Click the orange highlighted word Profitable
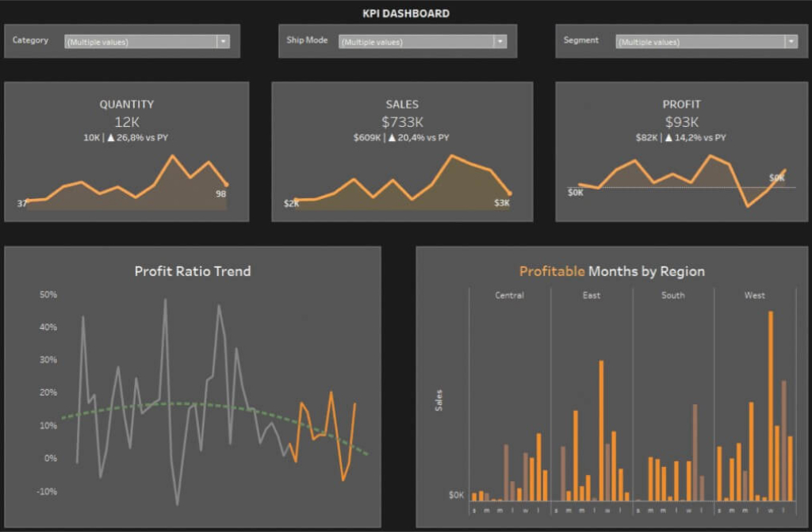 pos(553,270)
